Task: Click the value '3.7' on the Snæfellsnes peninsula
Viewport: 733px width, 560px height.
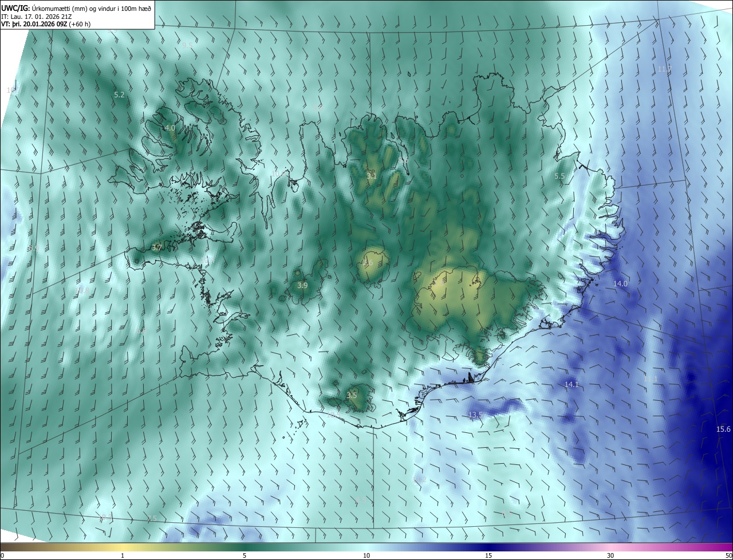Action: (x=156, y=248)
